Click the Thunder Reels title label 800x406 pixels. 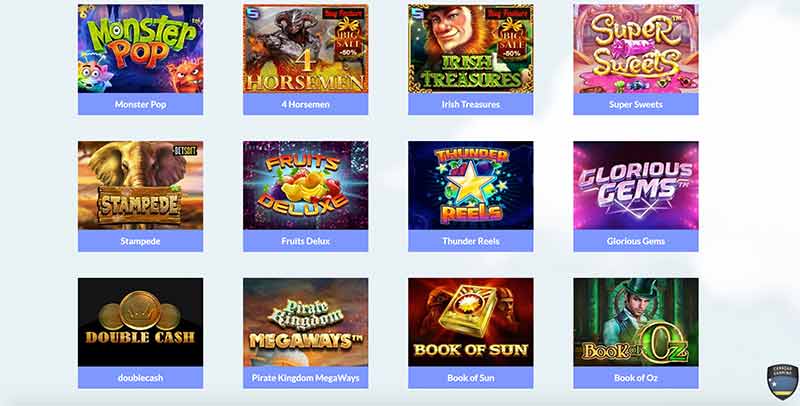(470, 241)
